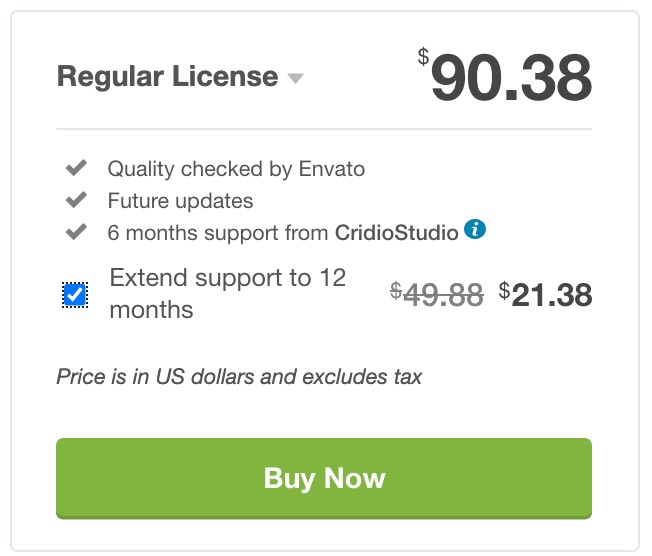Click the dollar sign before 21.38
Viewport: 652px width, 556px height.
[504, 291]
